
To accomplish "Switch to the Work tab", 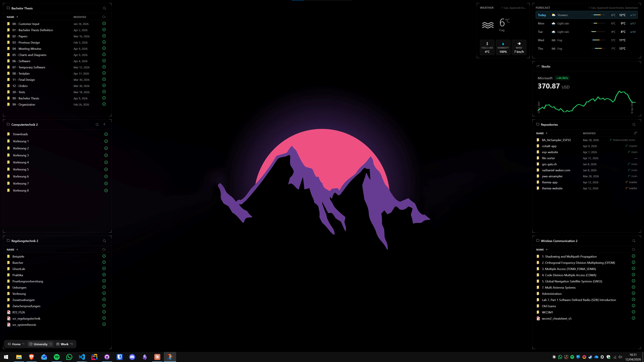I will [64, 344].
